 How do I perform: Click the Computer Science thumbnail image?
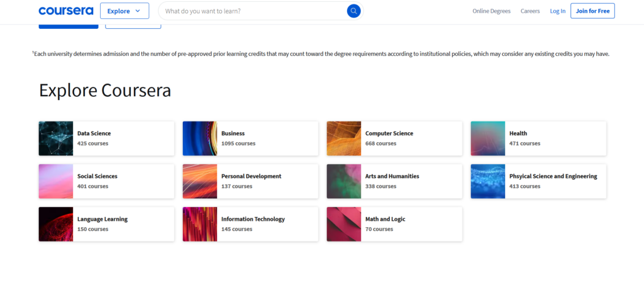344,138
